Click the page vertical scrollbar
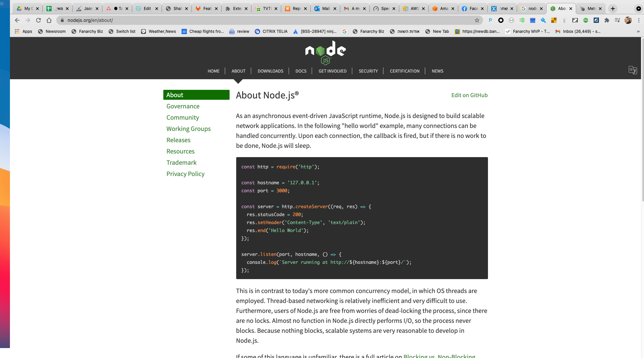This screenshot has height=358, width=644. [643, 119]
